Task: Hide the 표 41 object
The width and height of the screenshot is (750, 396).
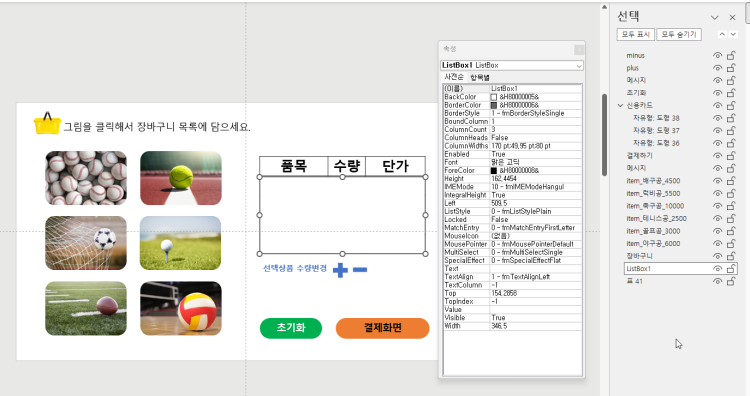Action: tap(717, 281)
